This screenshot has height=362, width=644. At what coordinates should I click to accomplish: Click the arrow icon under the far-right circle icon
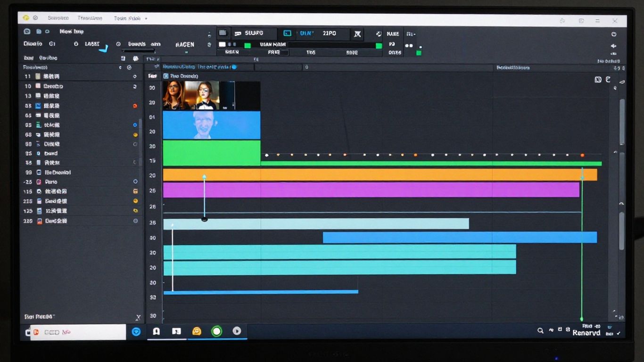coord(613,46)
